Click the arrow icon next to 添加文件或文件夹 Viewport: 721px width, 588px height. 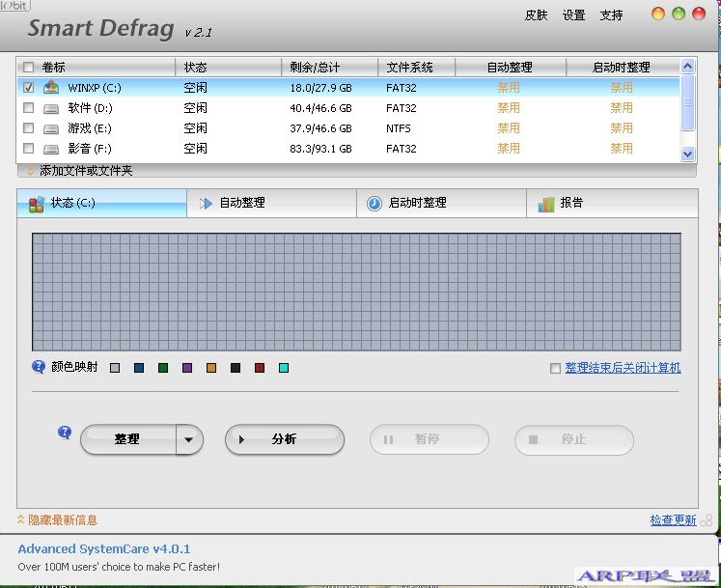tap(30, 171)
